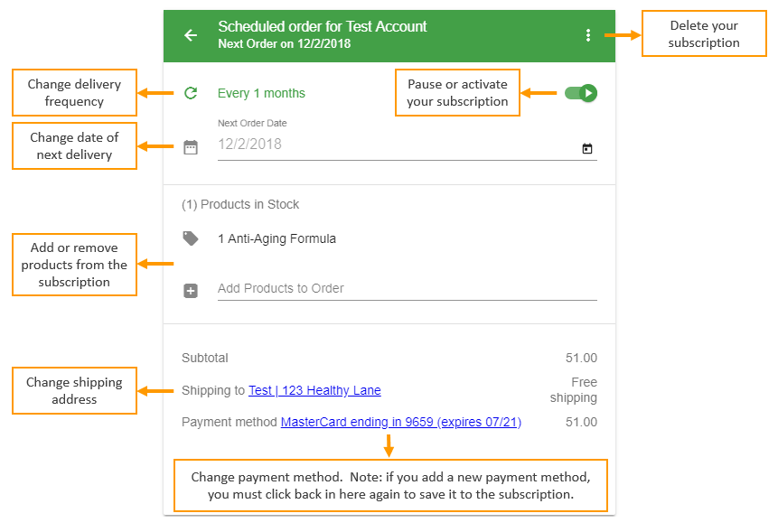This screenshot has height=532, width=778.
Task: Change frequency via Every 1 months
Action: tap(261, 93)
